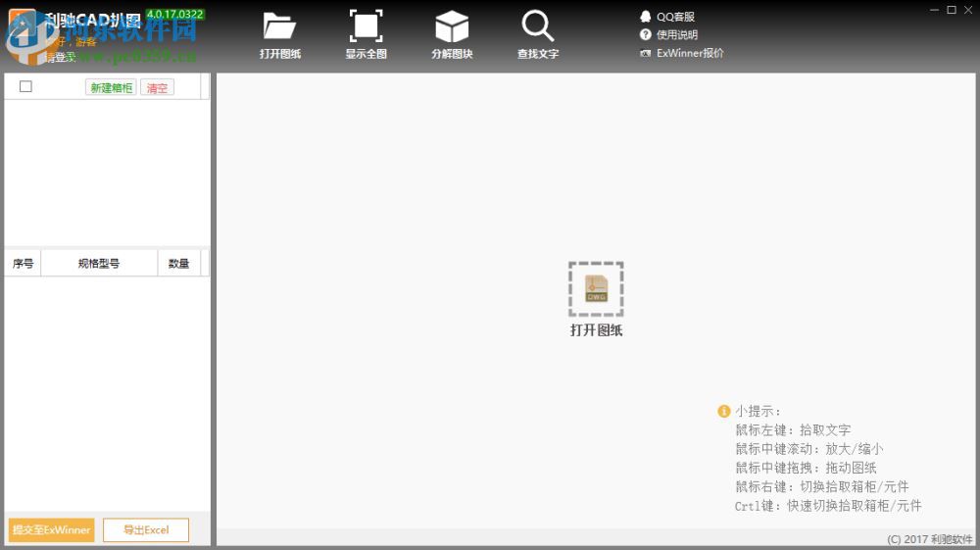Image resolution: width=980 pixels, height=550 pixels.
Task: Click the 新建箱柜 button
Action: tap(112, 87)
